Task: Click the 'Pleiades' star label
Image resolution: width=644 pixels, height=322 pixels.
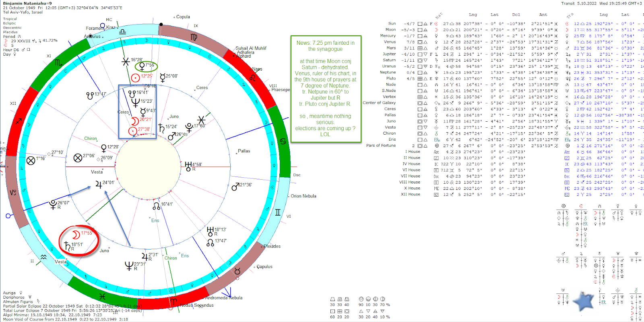Action: pos(272,246)
